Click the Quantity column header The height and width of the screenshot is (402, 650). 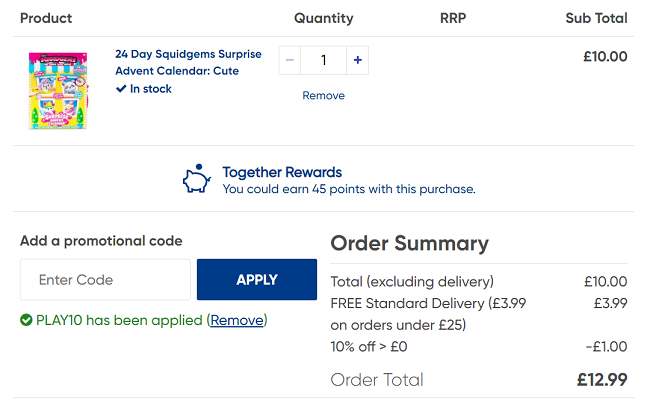(x=323, y=18)
